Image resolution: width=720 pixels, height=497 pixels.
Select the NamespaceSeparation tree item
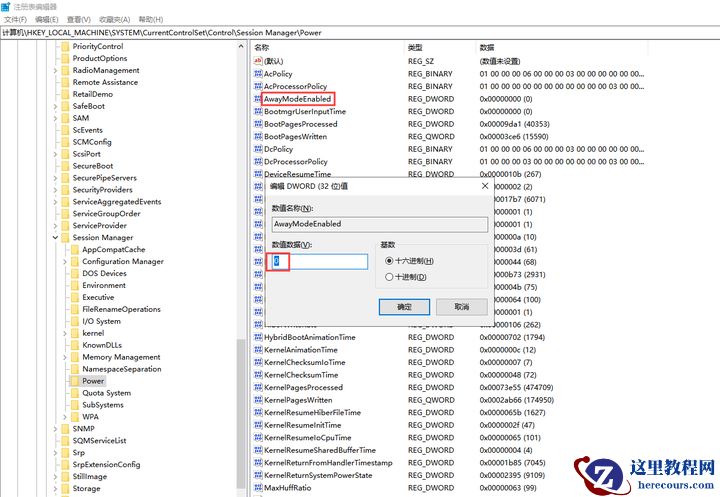click(x=122, y=369)
